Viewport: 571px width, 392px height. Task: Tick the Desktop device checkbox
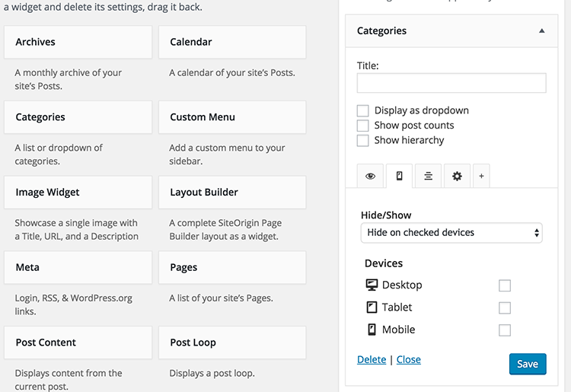click(x=504, y=285)
